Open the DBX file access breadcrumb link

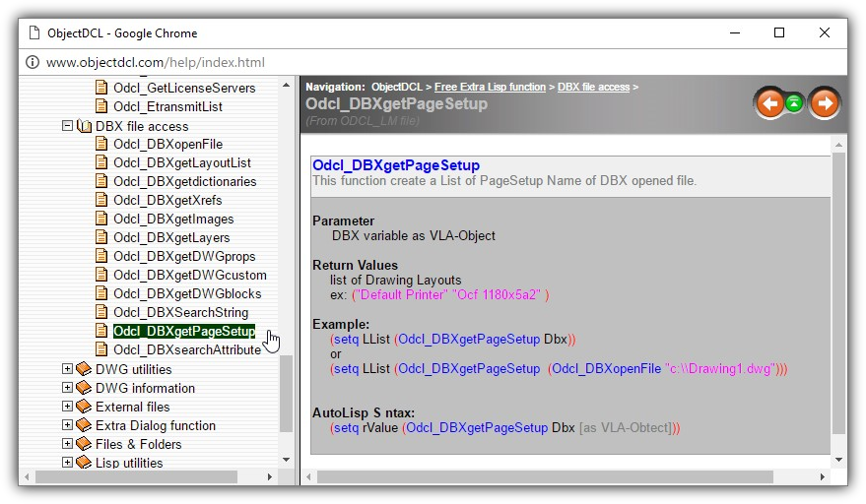[593, 87]
